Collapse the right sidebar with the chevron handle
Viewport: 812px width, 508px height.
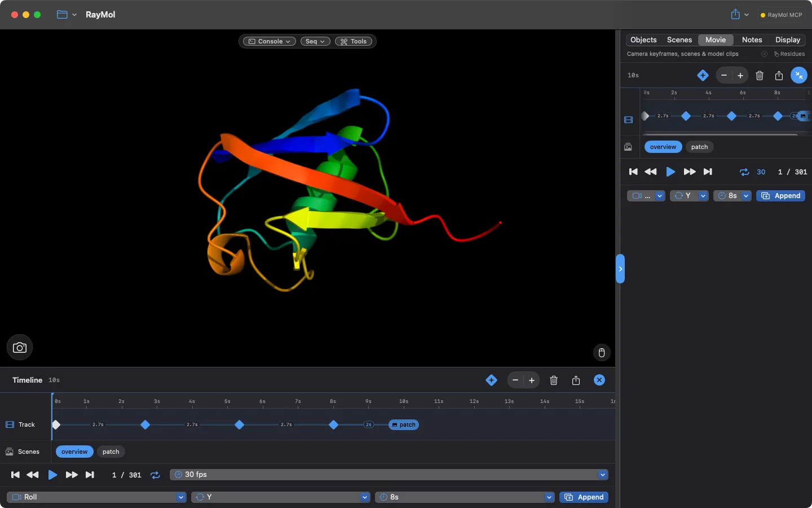pyautogui.click(x=620, y=269)
